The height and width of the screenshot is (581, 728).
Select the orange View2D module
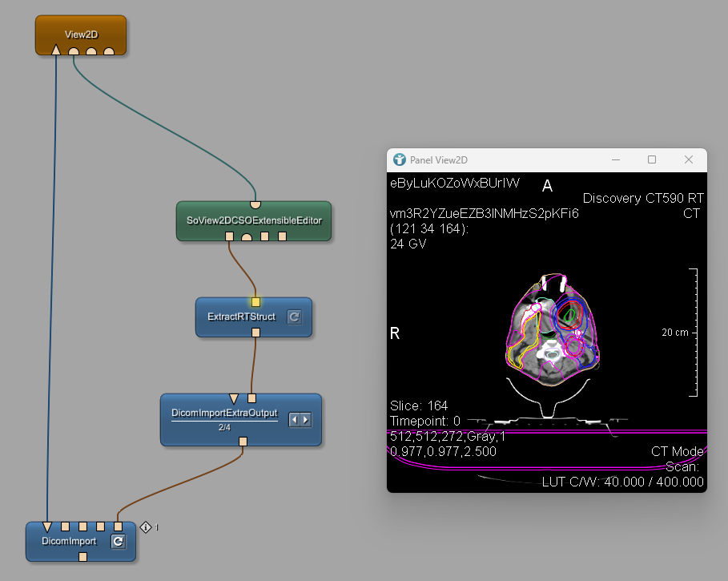[x=80, y=34]
